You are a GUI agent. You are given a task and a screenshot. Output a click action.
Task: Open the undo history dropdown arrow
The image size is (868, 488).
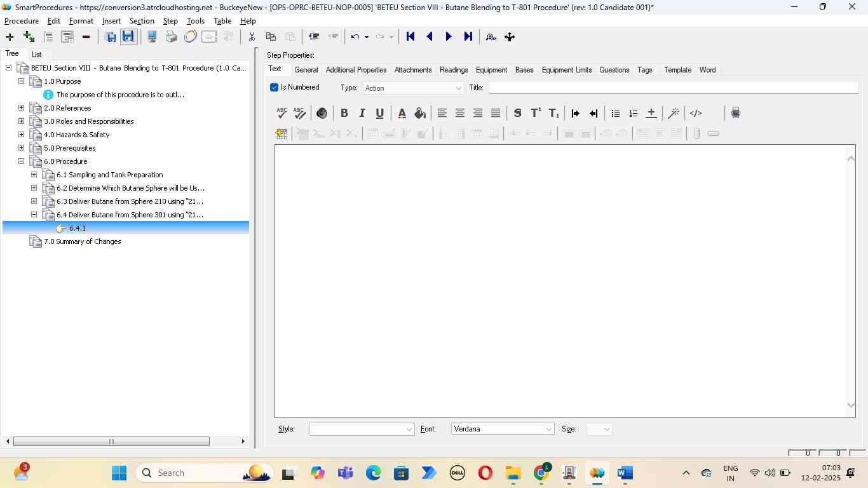point(367,37)
